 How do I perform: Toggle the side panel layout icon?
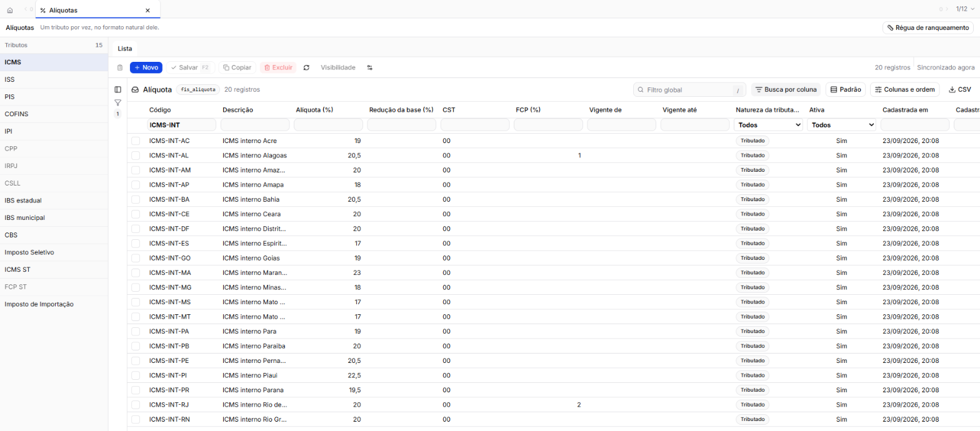point(117,89)
